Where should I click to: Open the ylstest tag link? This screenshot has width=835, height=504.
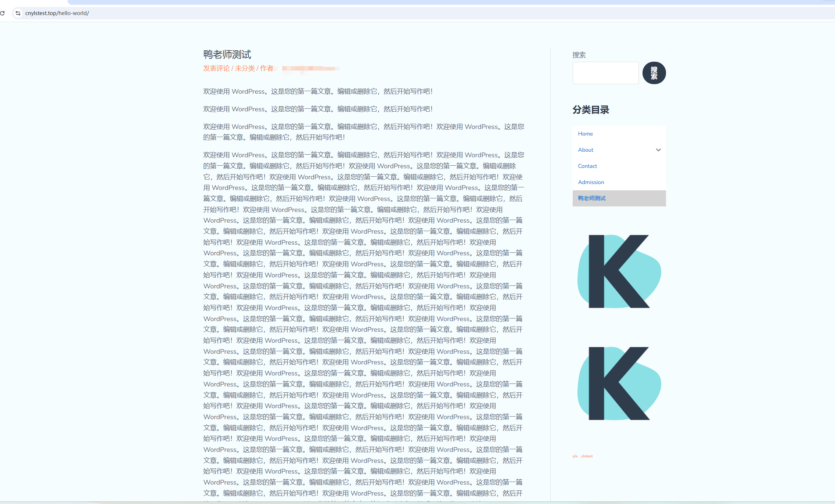click(x=587, y=456)
